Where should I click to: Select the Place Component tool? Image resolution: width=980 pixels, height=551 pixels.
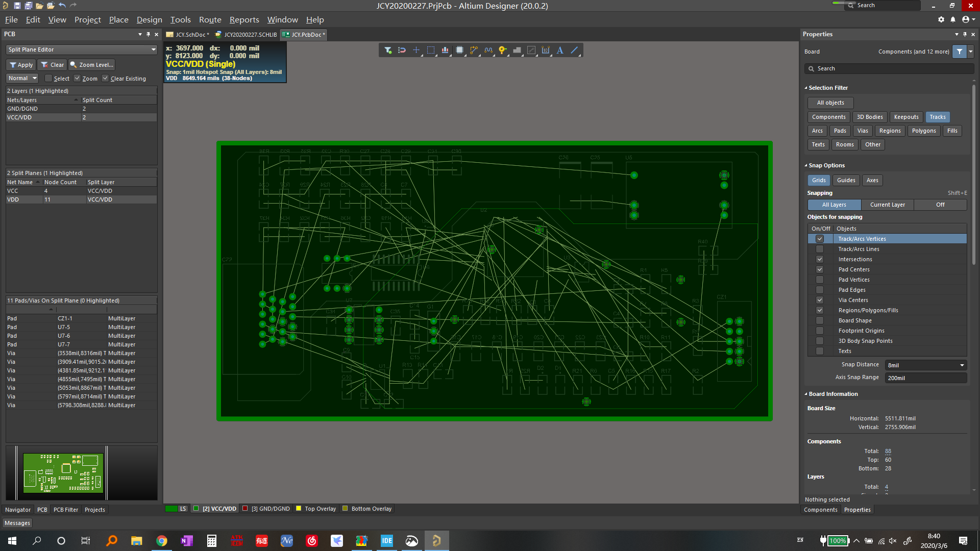(x=459, y=50)
